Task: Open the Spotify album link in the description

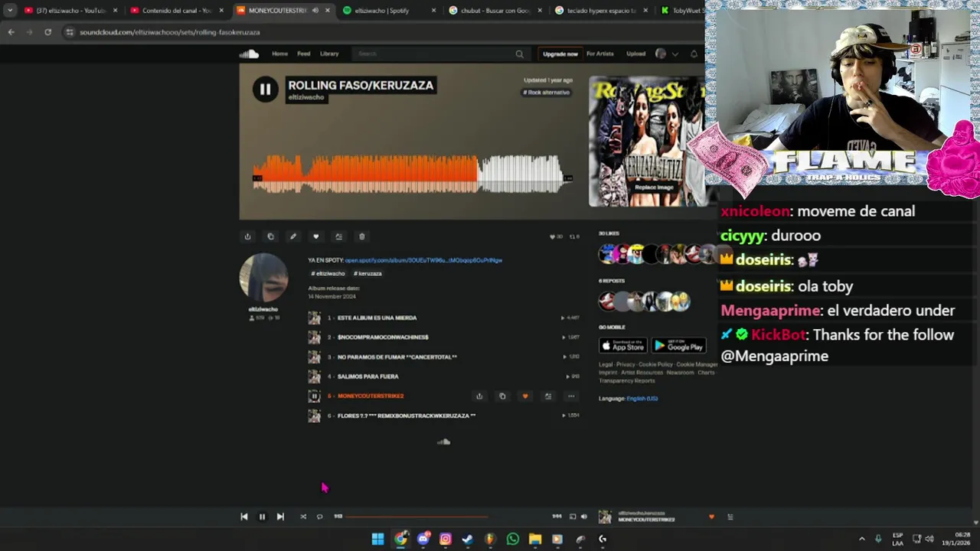Action: tap(423, 260)
